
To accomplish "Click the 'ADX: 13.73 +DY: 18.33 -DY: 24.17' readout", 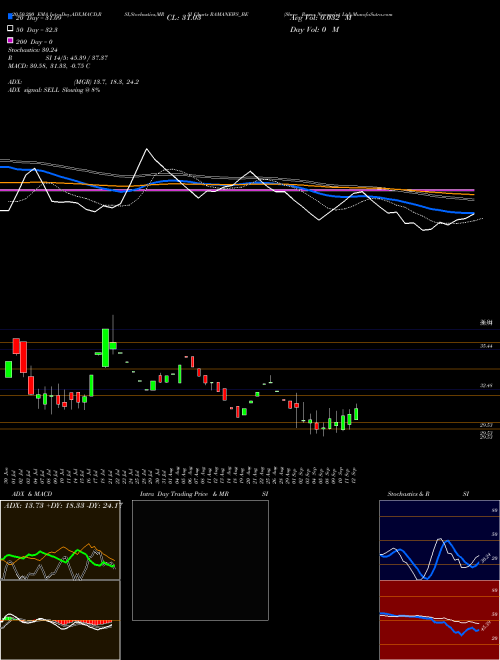I will point(63,505).
